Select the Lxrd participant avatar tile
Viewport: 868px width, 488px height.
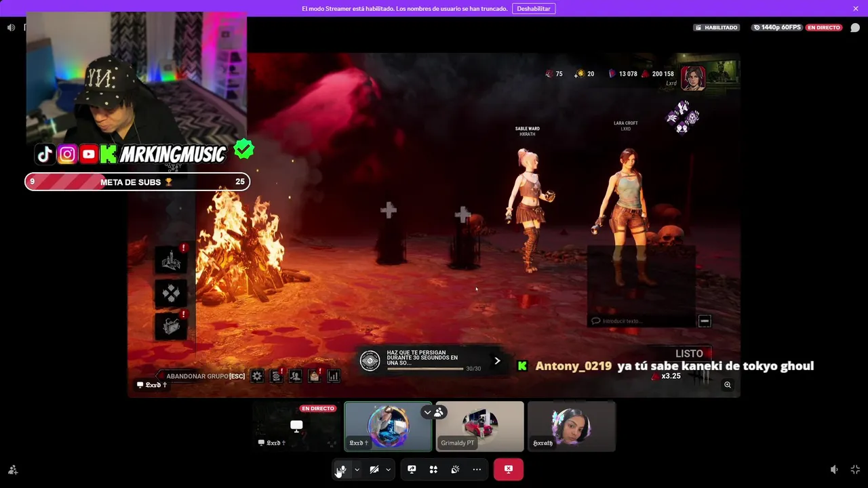click(x=388, y=426)
